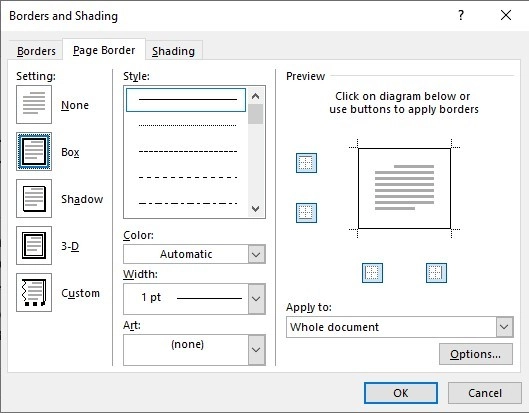Expand the Width dropdown showing 1 pt
Image resolution: width=529 pixels, height=413 pixels.
[194, 299]
